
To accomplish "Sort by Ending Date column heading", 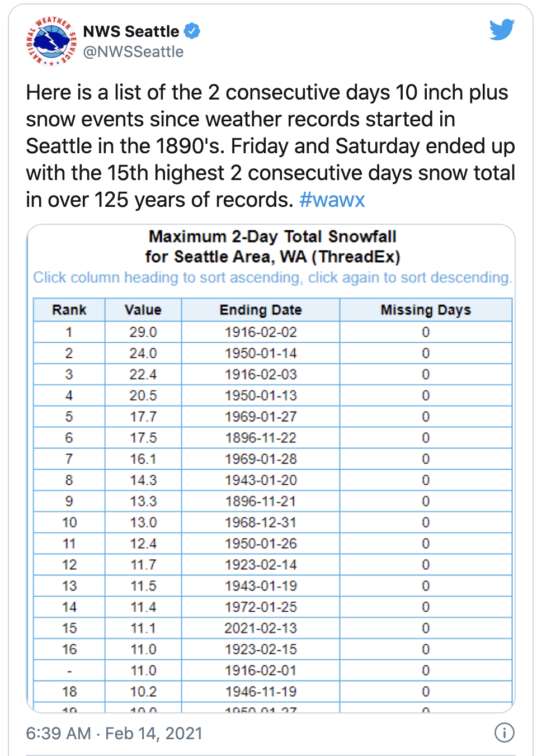I will coord(261,310).
